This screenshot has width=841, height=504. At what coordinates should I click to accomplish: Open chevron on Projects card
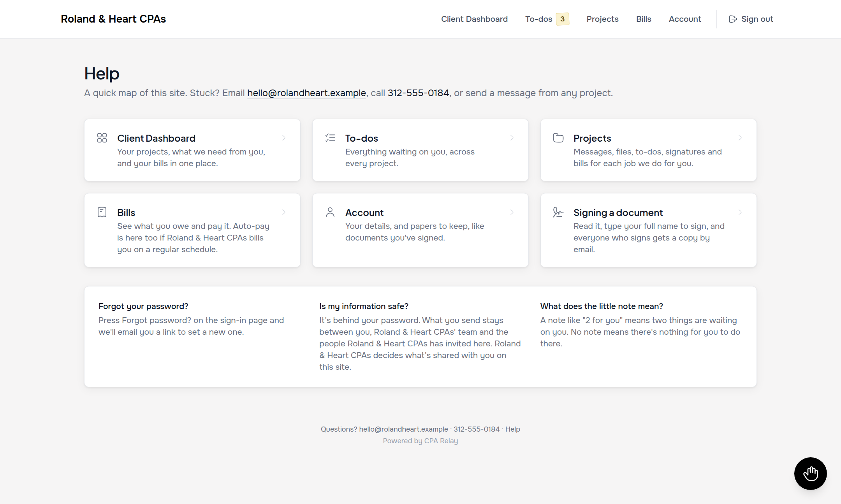[x=740, y=138]
